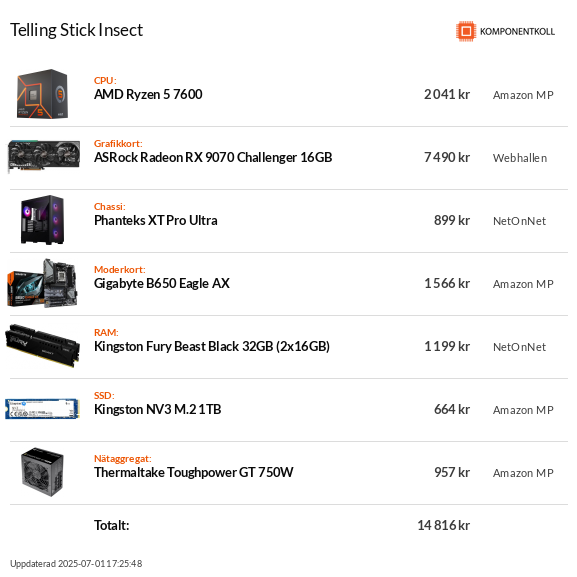This screenshot has width=577, height=577.
Task: Click the Gigabyte B650 Eagle AX name
Action: click(x=162, y=284)
